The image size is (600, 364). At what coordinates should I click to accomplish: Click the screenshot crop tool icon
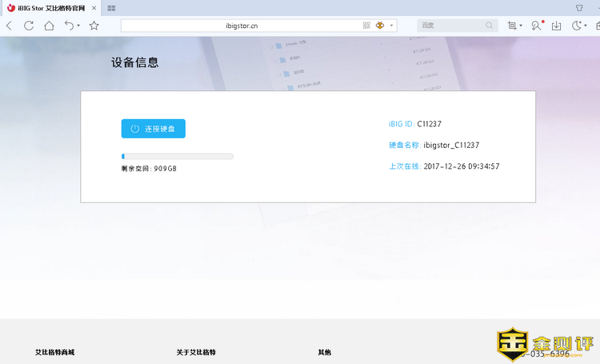pos(512,26)
